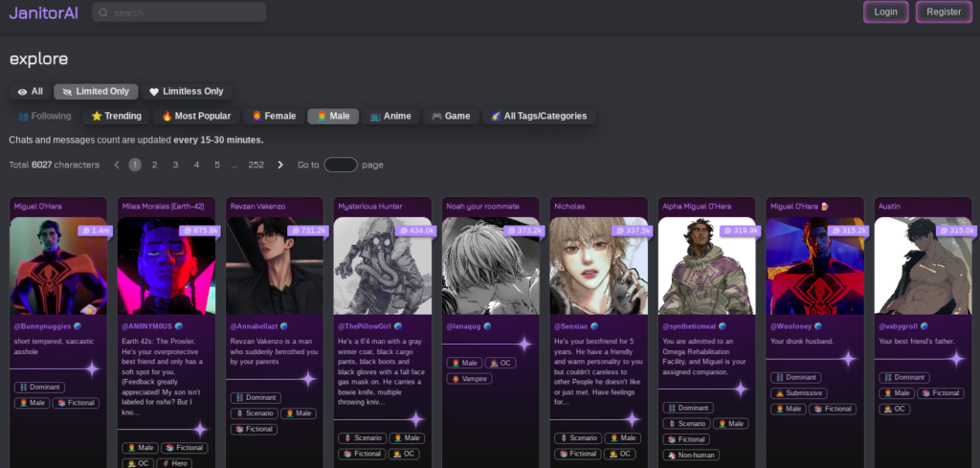Filter by the Game category
The image size is (980, 468).
[x=451, y=116]
